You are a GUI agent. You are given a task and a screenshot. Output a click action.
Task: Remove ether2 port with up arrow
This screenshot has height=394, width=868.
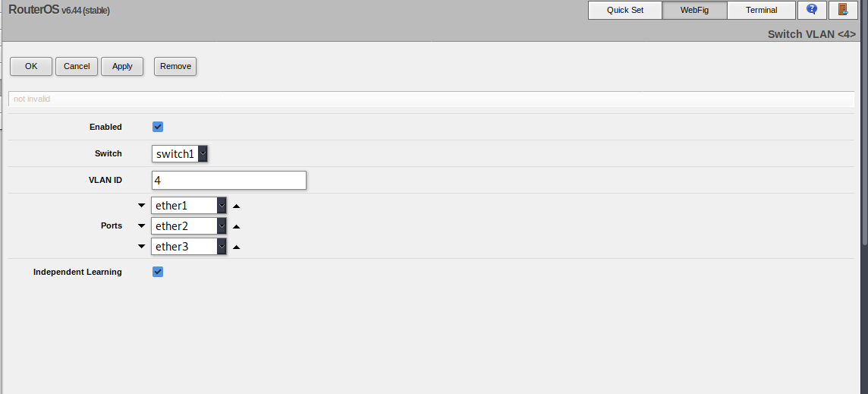[237, 227]
